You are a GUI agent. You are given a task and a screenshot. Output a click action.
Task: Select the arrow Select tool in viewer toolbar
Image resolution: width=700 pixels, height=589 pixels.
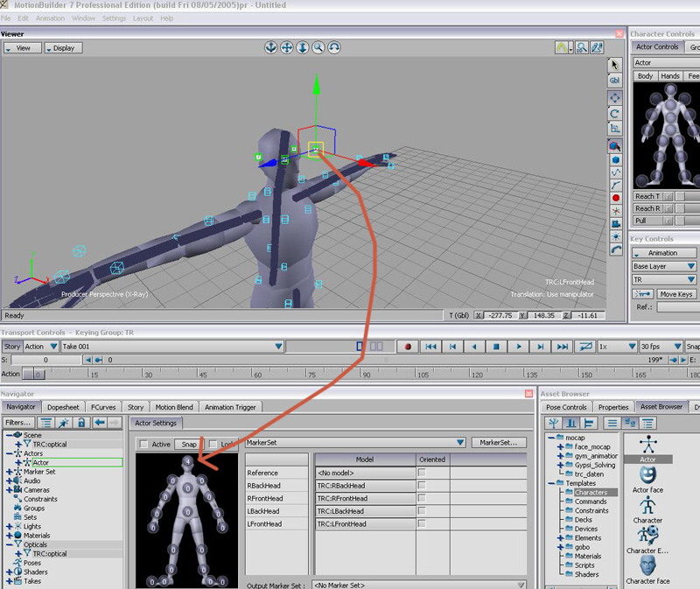coord(615,64)
